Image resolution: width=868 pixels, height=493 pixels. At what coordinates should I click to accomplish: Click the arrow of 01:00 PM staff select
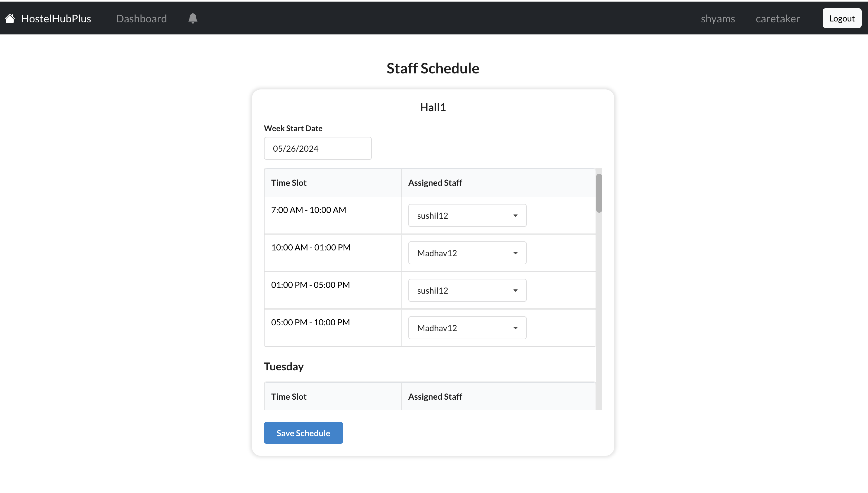pos(515,291)
